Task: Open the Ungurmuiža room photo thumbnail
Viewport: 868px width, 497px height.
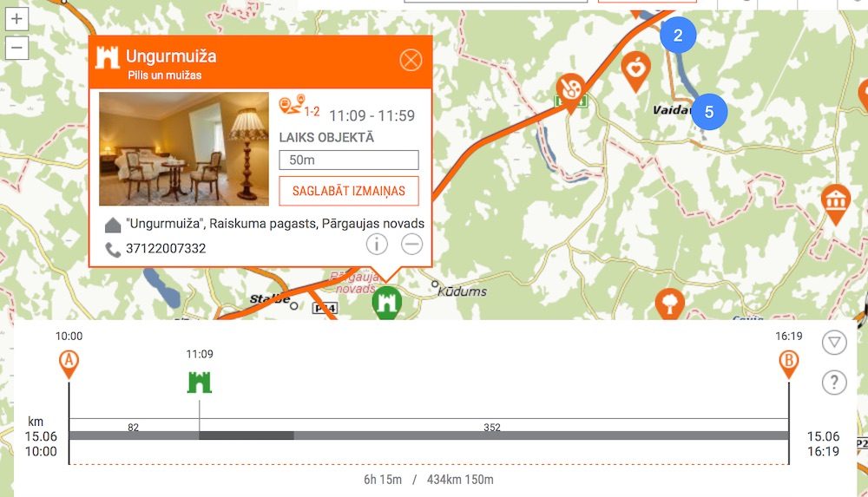Action: click(x=184, y=149)
